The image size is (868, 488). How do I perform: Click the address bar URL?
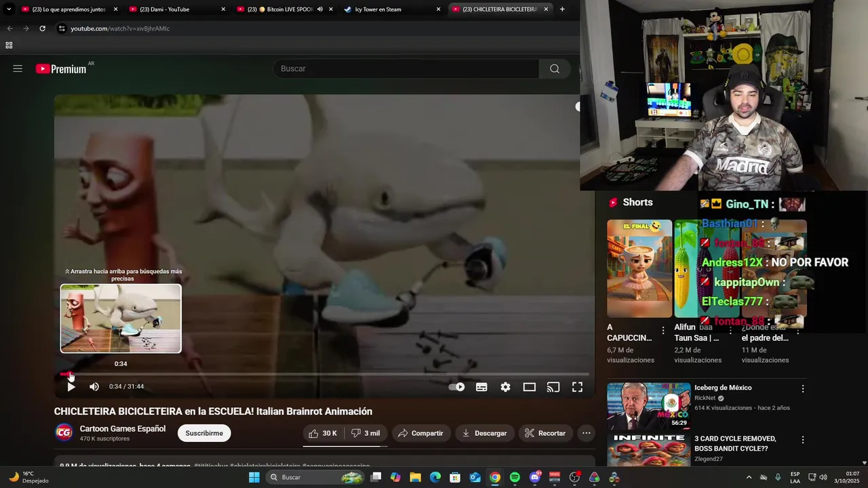pyautogui.click(x=120, y=28)
